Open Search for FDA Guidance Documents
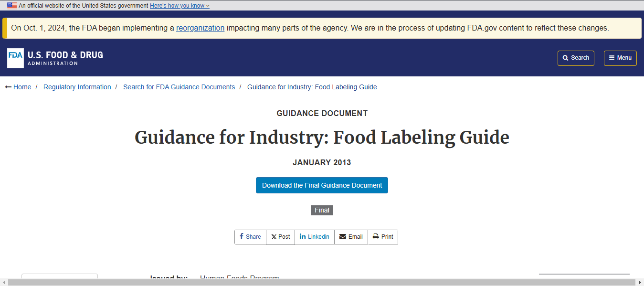This screenshot has width=644, height=286. (179, 87)
